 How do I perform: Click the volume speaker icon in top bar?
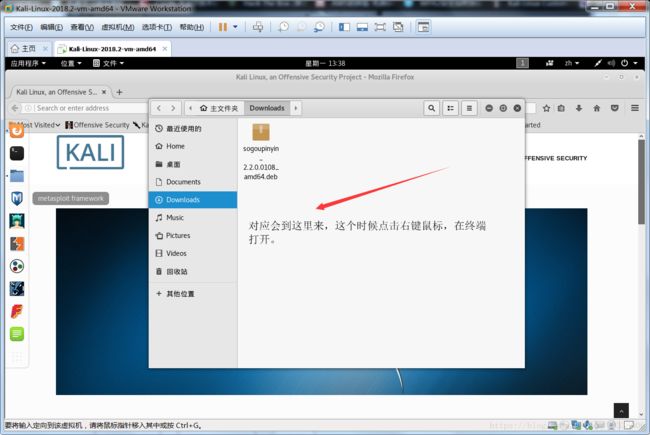click(x=611, y=63)
